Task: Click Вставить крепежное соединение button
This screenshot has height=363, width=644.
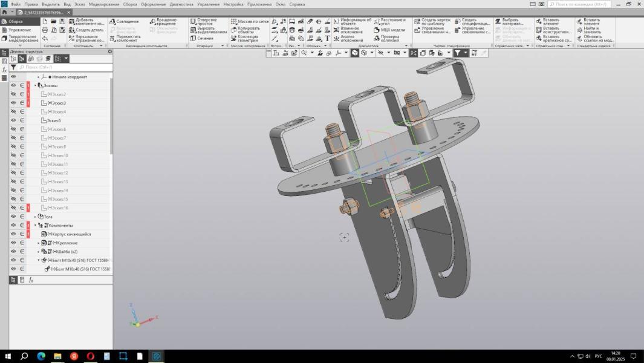Action: tap(554, 38)
